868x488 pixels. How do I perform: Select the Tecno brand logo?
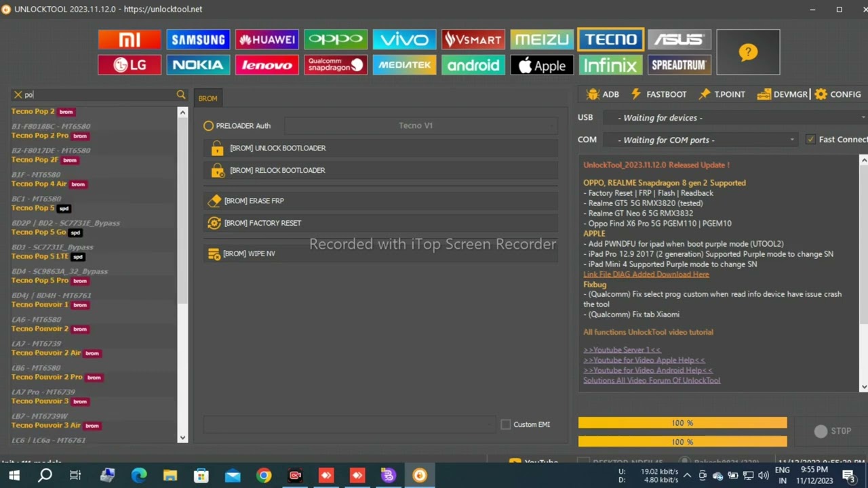point(611,39)
